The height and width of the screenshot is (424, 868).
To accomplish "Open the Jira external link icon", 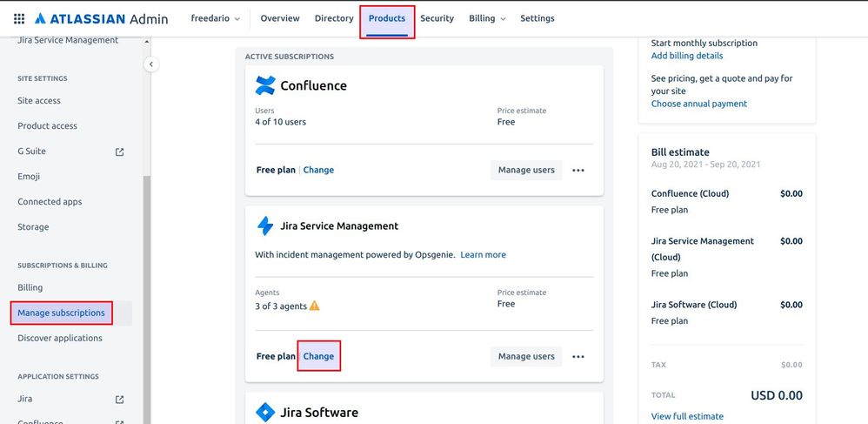I will point(119,399).
